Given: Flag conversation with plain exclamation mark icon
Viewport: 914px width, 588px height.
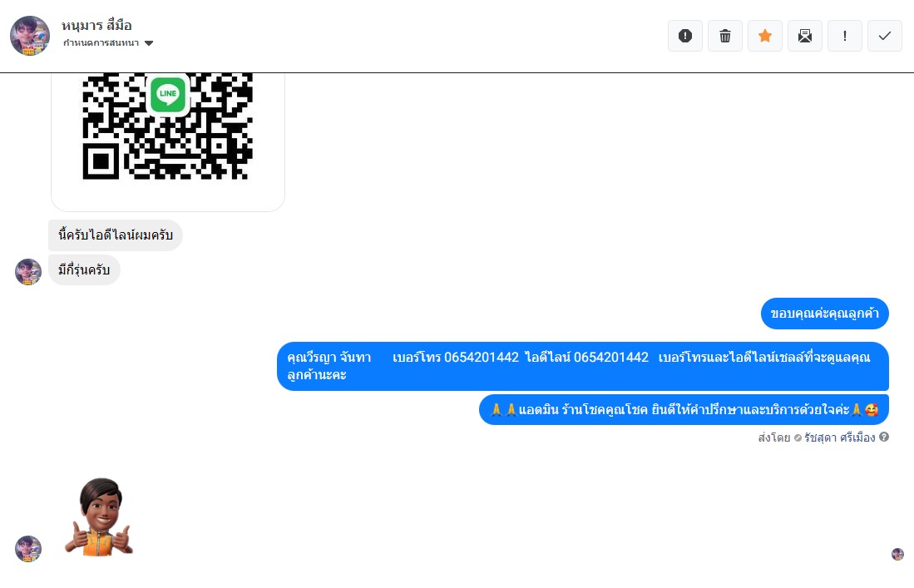Looking at the screenshot, I should click(x=845, y=36).
